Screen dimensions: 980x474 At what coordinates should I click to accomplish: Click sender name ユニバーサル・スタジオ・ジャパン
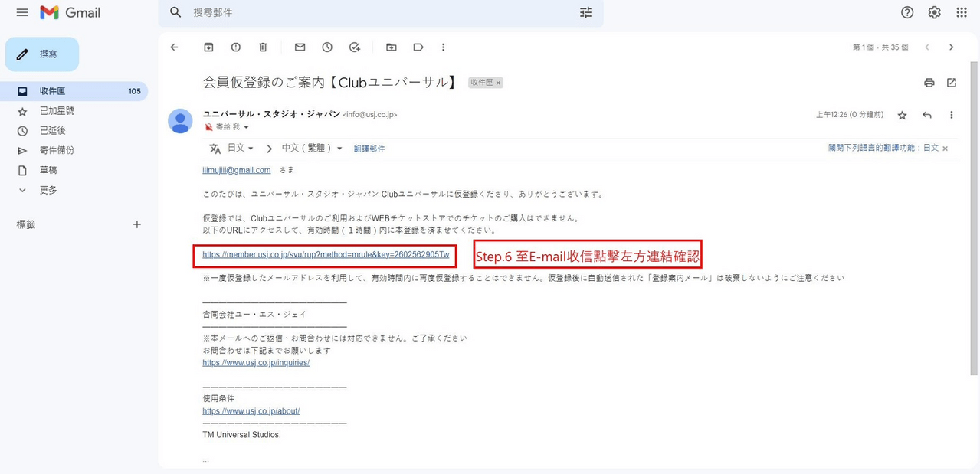click(271, 114)
